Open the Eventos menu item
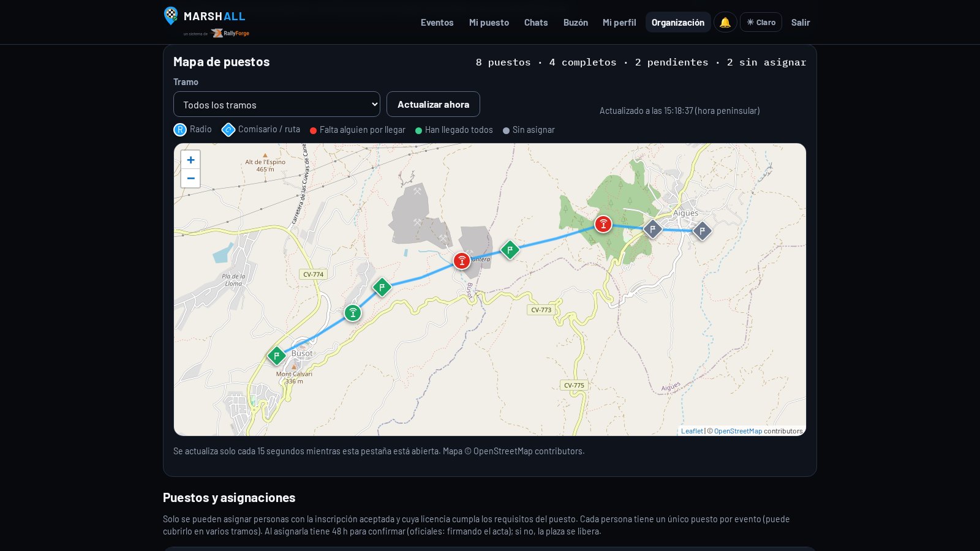 pos(437,22)
